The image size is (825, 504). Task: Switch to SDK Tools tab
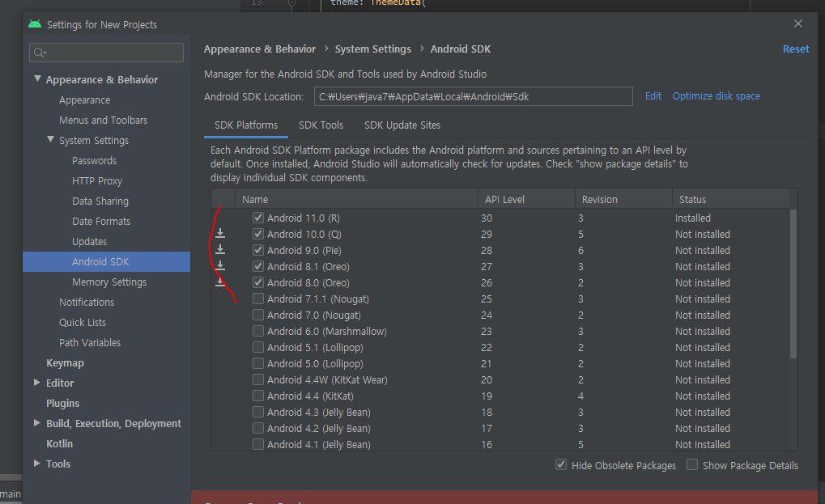[x=321, y=125]
